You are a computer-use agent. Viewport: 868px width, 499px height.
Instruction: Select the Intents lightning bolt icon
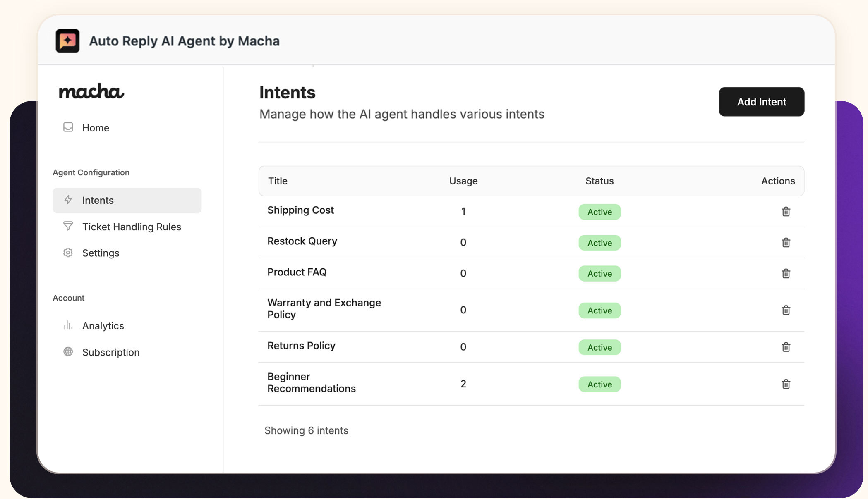(68, 200)
